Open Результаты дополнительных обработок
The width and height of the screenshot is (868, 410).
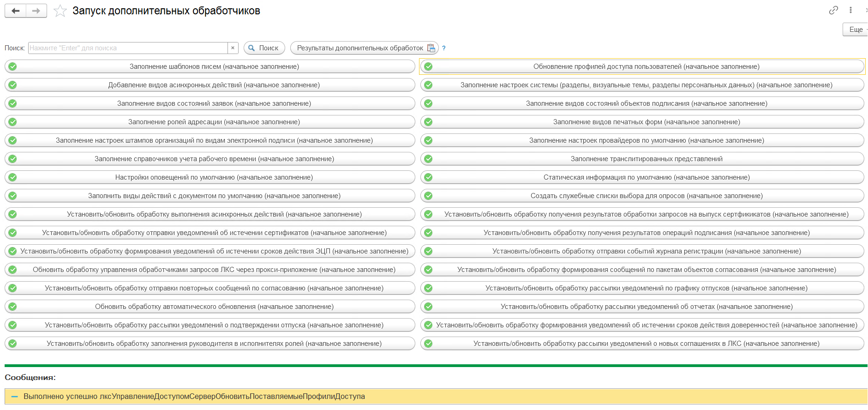point(365,48)
